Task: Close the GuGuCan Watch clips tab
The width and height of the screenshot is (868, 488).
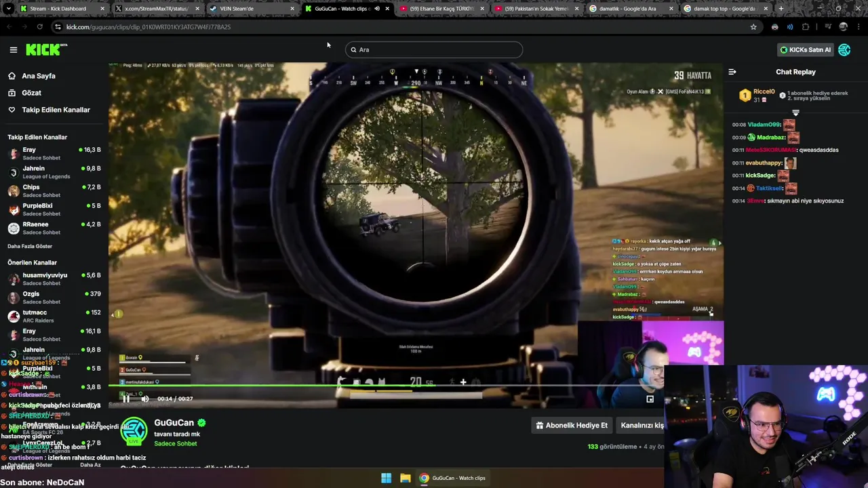Action: click(x=387, y=9)
